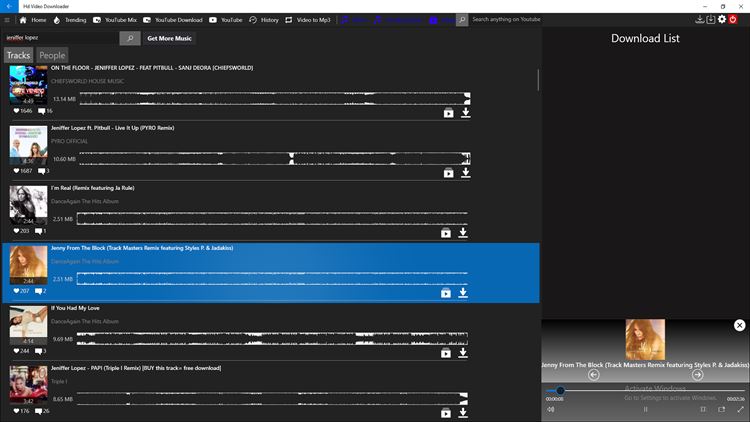Open Video to Mp3 converter
Image resolution: width=750 pixels, height=422 pixels.
pyautogui.click(x=308, y=20)
